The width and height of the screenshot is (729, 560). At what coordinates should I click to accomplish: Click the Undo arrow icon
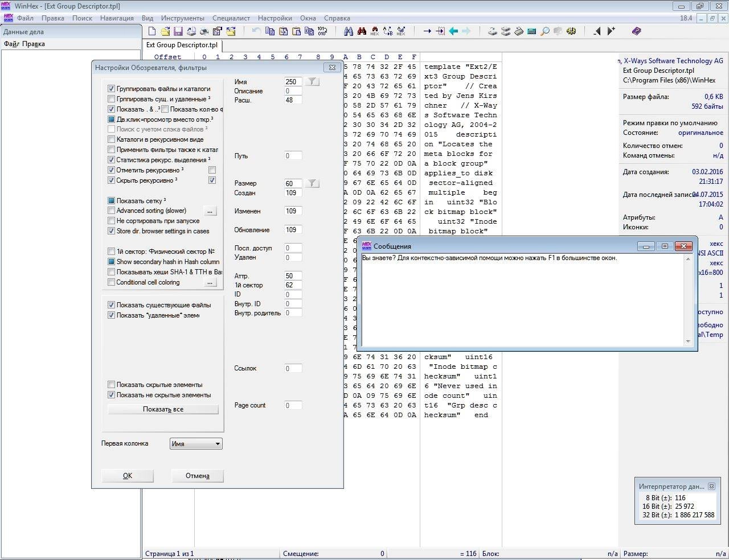[x=256, y=31]
